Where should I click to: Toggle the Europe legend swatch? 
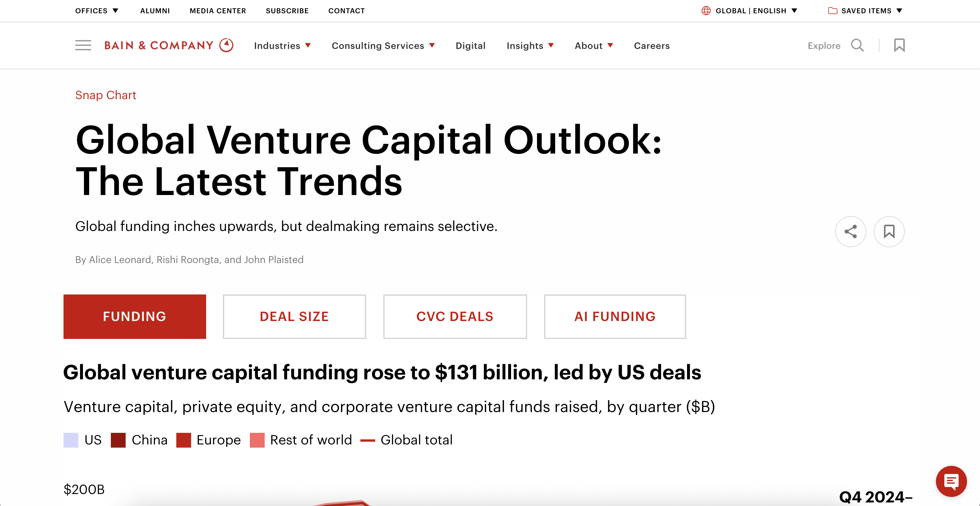tap(183, 440)
